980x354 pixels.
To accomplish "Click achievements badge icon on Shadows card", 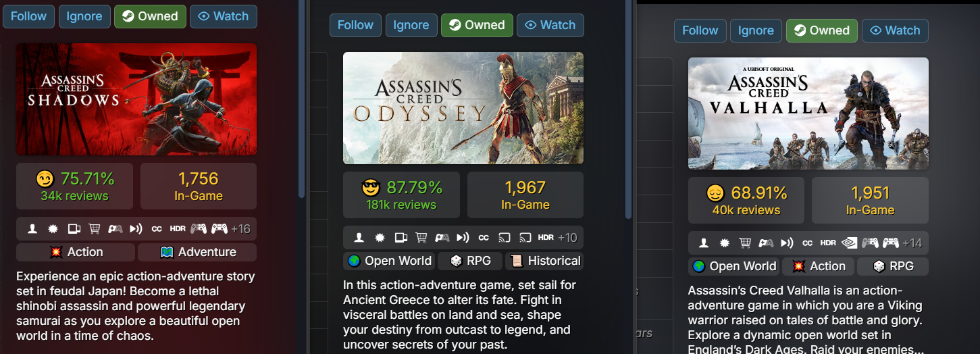I will [x=53, y=229].
